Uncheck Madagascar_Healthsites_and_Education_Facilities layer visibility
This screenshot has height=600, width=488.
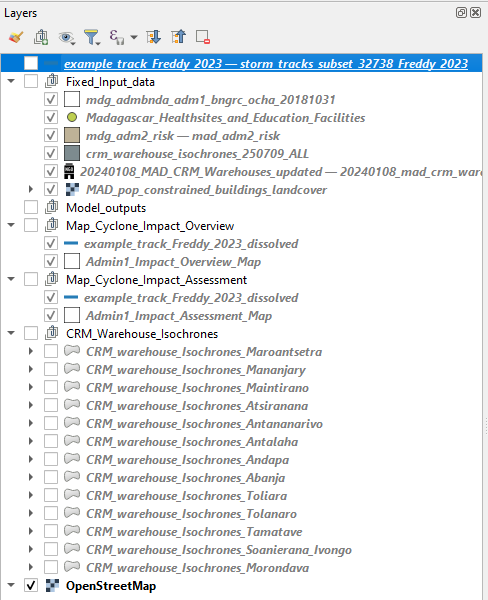(x=51, y=117)
